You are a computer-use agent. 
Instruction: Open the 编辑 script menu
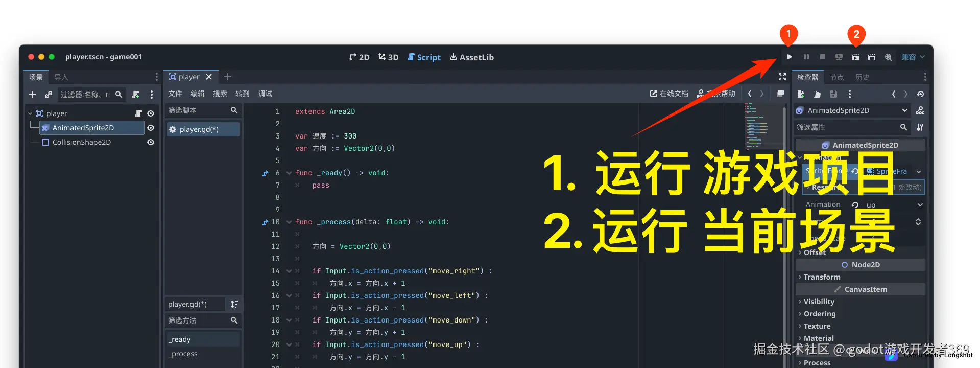pos(198,94)
